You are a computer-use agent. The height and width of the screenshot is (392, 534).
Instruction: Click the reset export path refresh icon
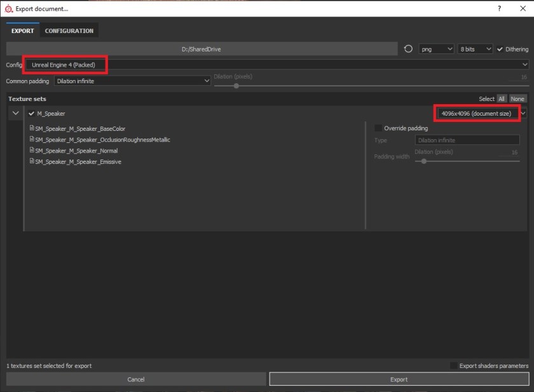(408, 49)
